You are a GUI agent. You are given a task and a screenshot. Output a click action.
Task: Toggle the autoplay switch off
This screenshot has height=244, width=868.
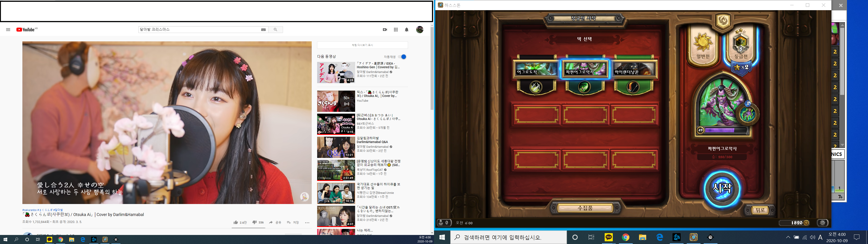click(402, 57)
